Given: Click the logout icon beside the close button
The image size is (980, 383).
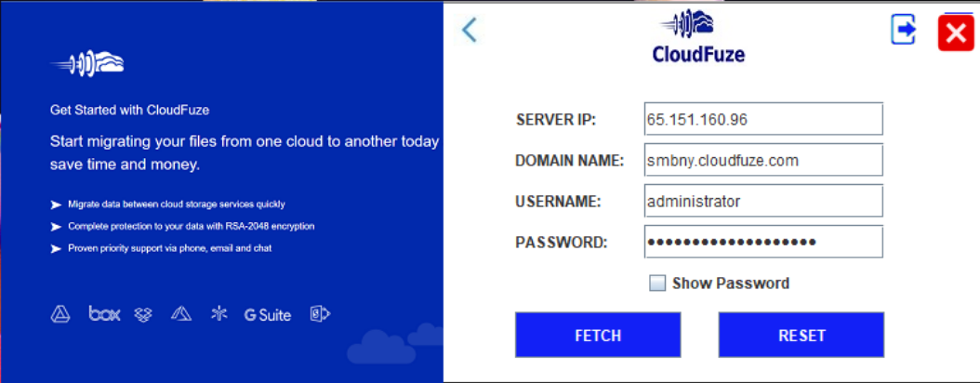Looking at the screenshot, I should click(903, 30).
